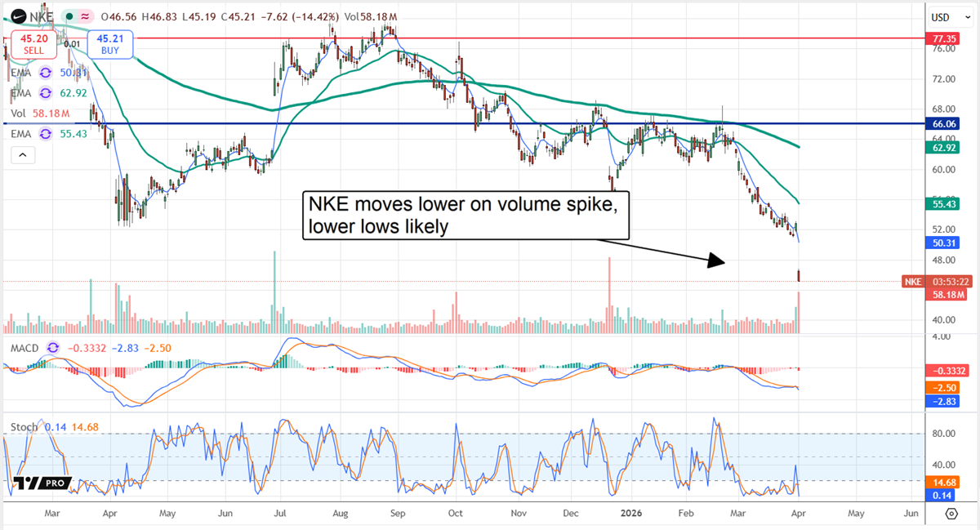Click the 2026 label on the time axis
The width and height of the screenshot is (980, 530).
630,514
